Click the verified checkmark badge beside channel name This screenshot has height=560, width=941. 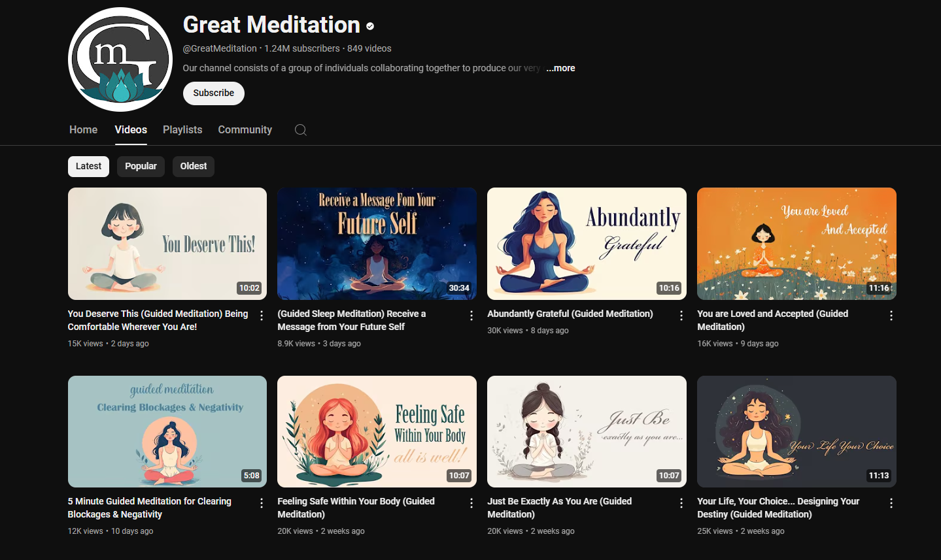click(370, 26)
